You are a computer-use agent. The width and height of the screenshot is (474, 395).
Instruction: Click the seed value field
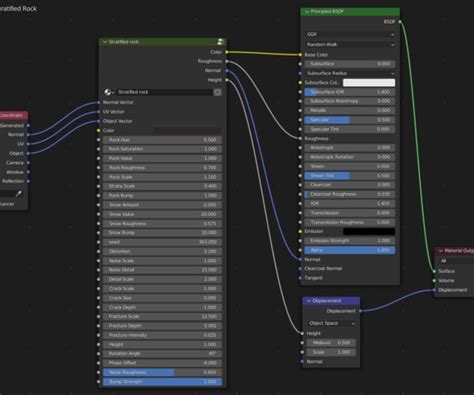pyautogui.click(x=162, y=242)
